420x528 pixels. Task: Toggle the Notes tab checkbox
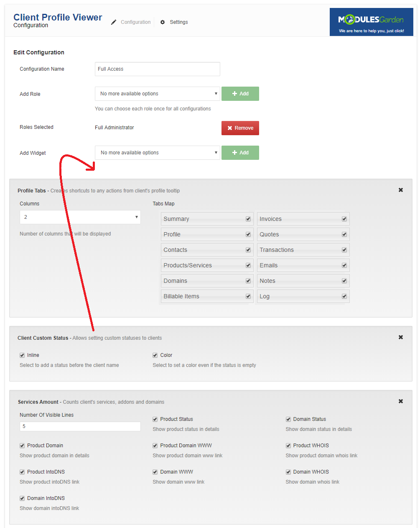pyautogui.click(x=344, y=281)
